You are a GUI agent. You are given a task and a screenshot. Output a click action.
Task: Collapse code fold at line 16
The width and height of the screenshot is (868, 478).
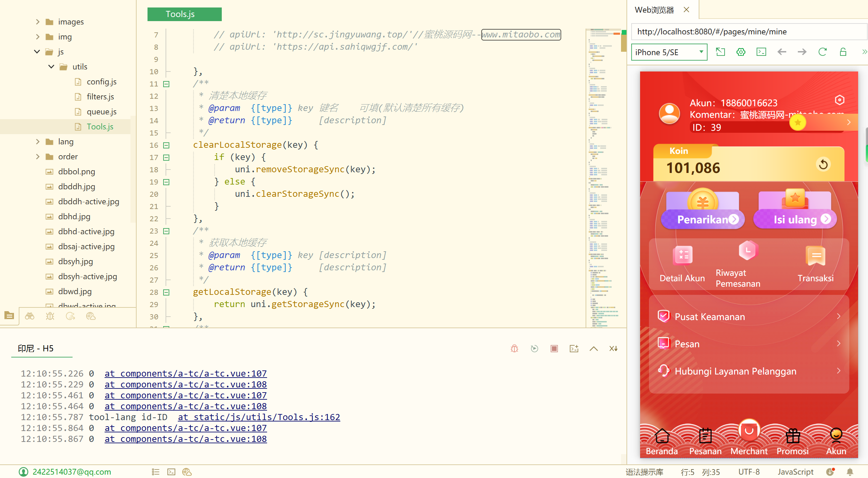[166, 145]
